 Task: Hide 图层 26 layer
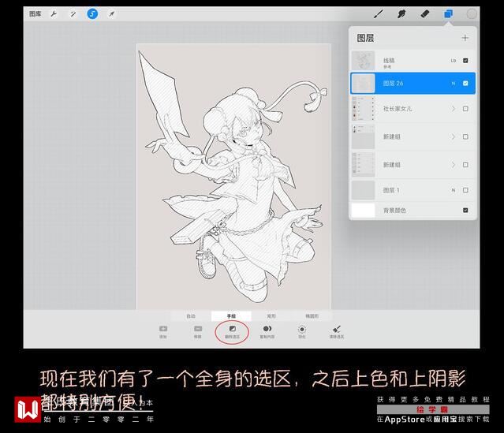click(465, 84)
